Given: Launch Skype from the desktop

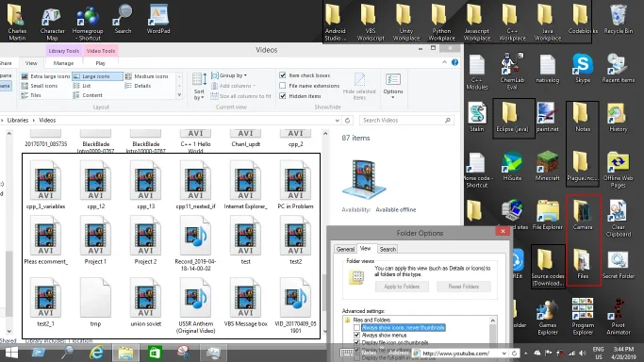Looking at the screenshot, I should pos(583,68).
